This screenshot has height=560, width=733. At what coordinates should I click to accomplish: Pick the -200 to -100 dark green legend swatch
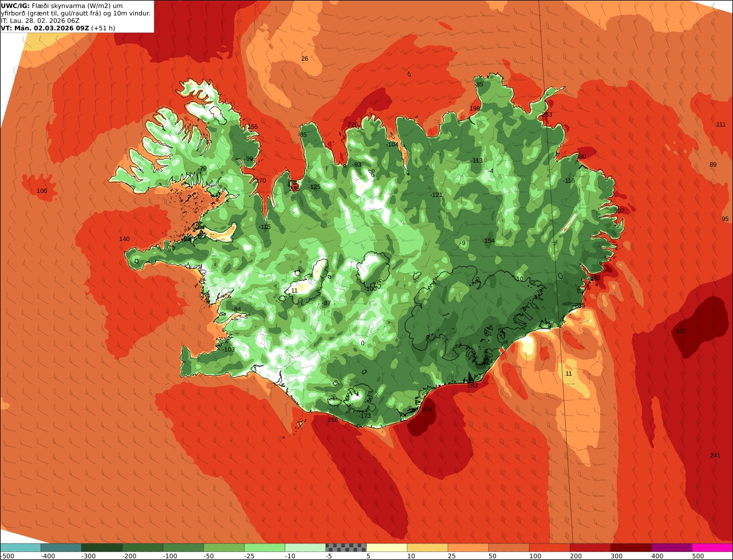142,547
